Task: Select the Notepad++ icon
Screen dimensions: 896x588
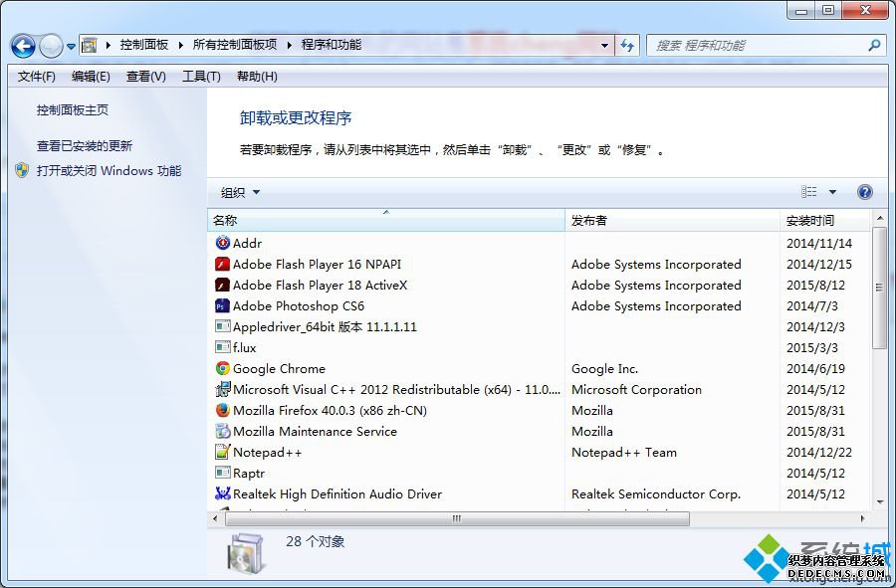Action: pyautogui.click(x=222, y=452)
